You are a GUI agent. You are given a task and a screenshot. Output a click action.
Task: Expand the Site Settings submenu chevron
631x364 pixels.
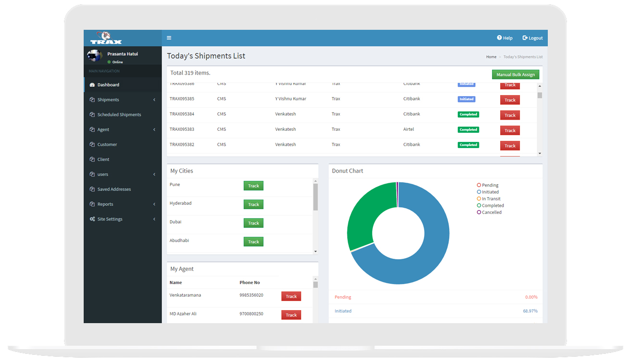154,219
